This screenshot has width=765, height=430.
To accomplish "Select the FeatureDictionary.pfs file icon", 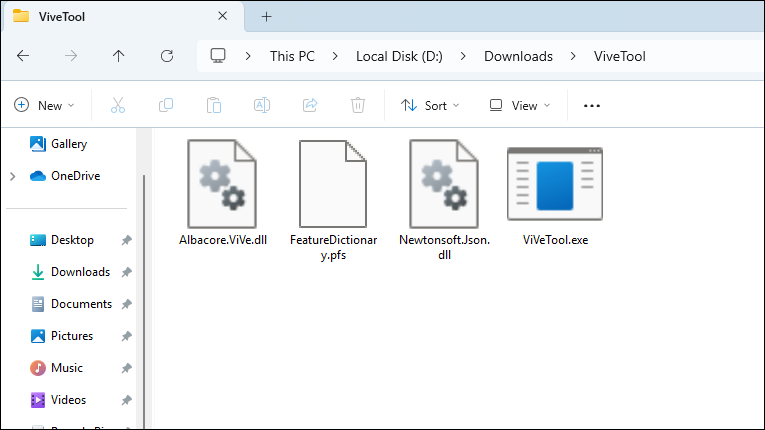I will (333, 184).
